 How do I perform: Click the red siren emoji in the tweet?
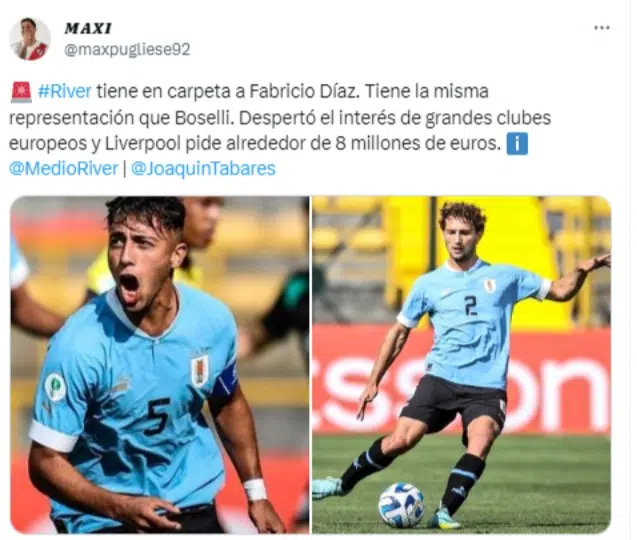point(21,91)
